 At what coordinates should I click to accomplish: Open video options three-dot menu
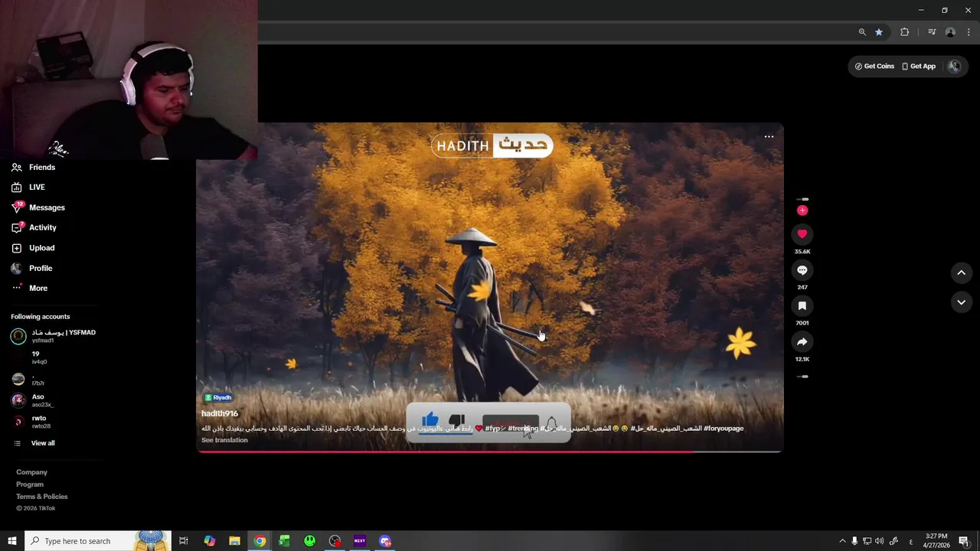click(x=769, y=137)
